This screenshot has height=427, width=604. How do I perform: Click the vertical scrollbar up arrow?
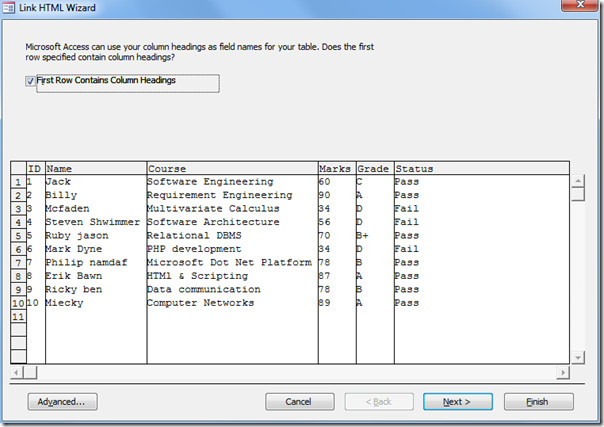[578, 181]
